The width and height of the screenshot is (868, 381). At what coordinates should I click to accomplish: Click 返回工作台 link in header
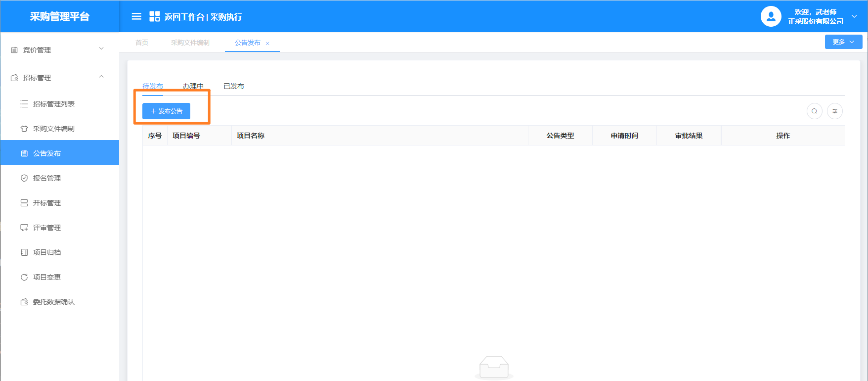pyautogui.click(x=184, y=17)
